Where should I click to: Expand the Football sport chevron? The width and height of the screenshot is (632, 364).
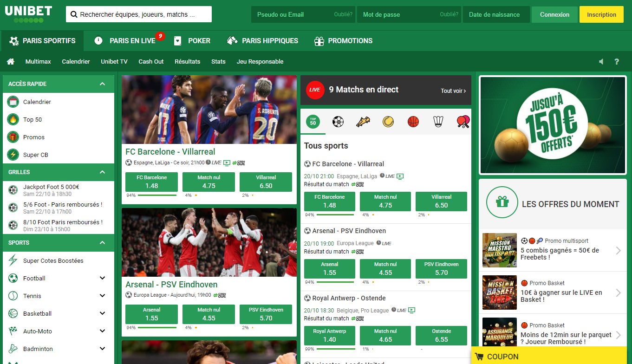[103, 278]
